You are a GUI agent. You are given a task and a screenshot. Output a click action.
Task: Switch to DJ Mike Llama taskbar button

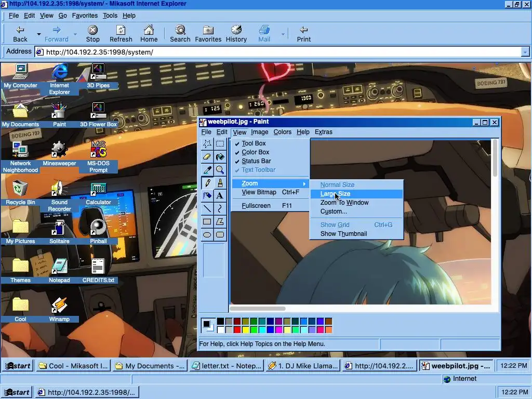303,366
